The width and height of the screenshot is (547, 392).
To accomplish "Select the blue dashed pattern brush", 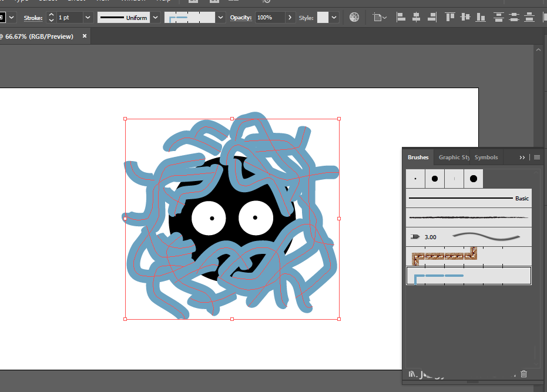I will [469, 276].
